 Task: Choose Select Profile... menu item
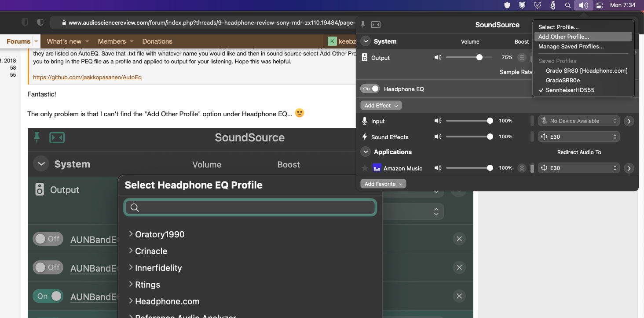pyautogui.click(x=583, y=27)
